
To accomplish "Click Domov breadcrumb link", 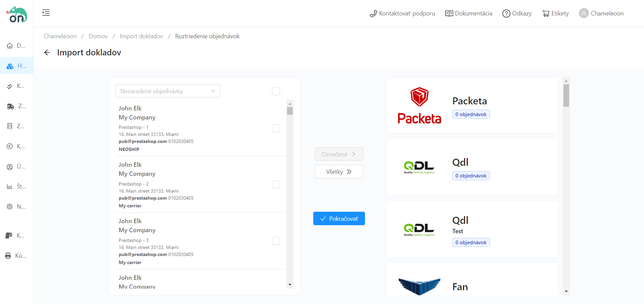I will tap(98, 36).
